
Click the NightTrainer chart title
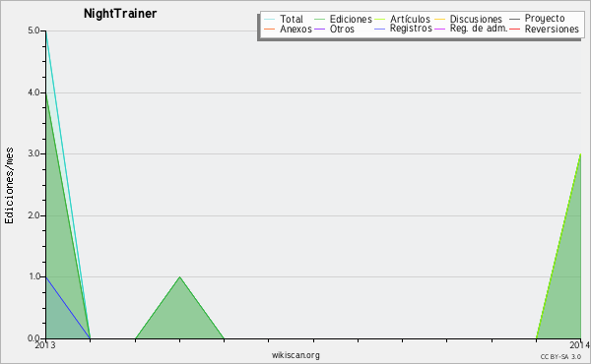click(120, 14)
